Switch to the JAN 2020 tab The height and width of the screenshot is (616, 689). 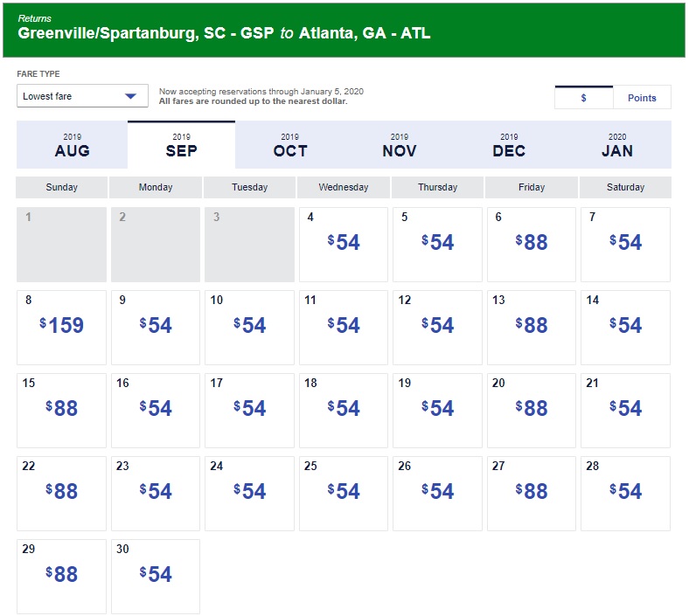point(617,145)
